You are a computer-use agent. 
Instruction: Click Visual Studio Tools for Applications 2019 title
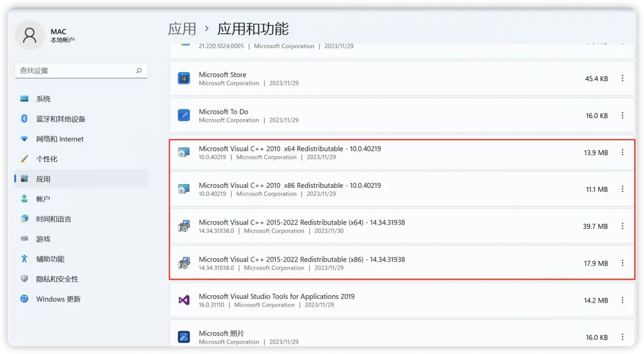point(277,296)
